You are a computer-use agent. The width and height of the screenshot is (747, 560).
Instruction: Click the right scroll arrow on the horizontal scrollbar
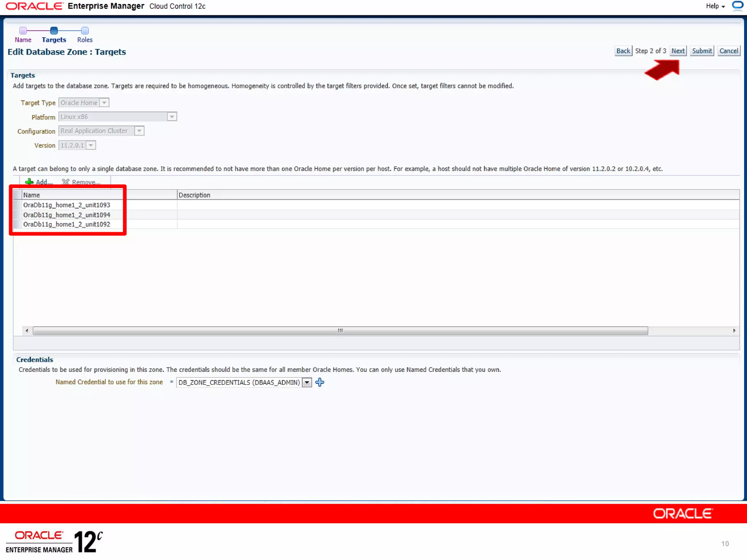click(734, 331)
